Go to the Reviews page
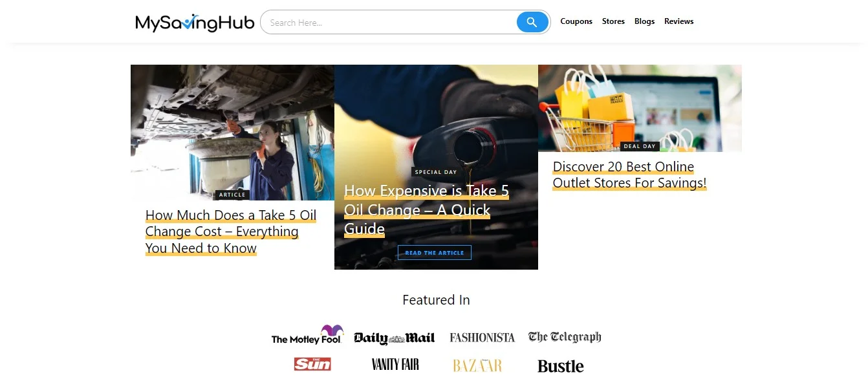This screenshot has width=868, height=388. [678, 21]
